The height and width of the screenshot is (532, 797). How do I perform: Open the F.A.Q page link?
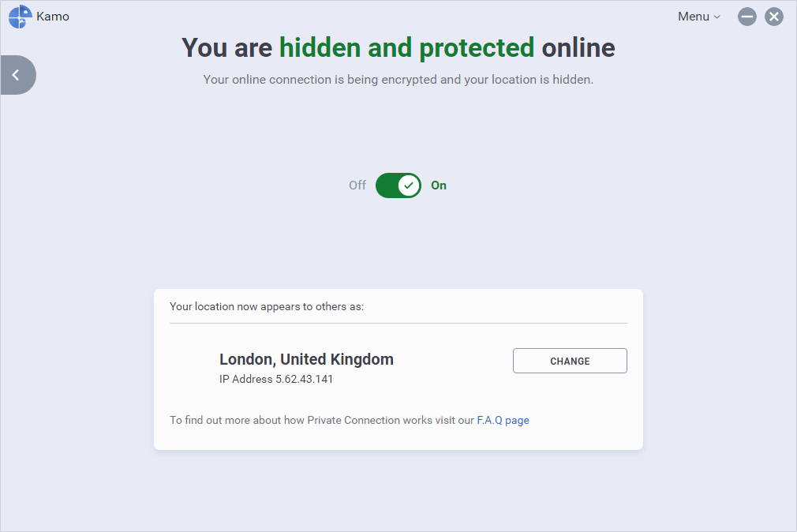click(x=503, y=420)
